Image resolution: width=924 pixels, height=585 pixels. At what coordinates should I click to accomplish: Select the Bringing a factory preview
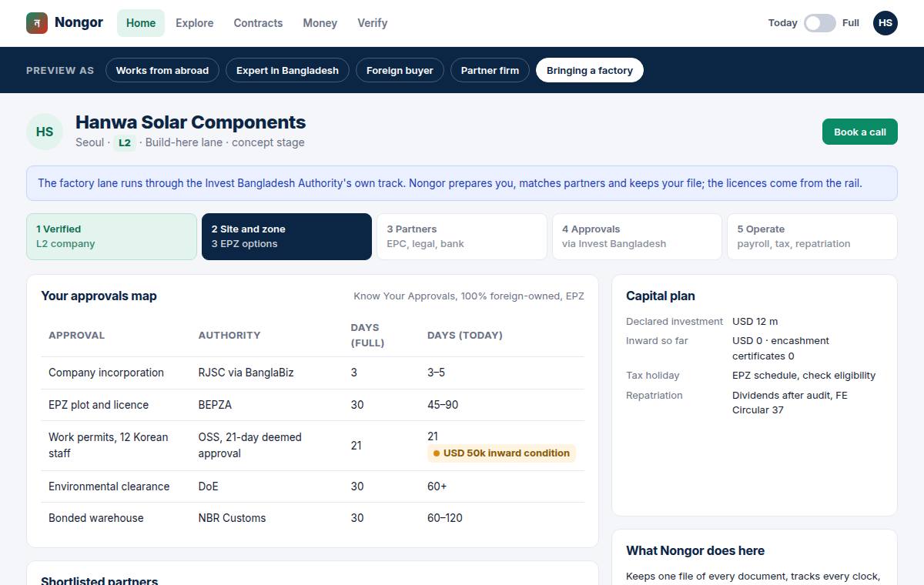590,70
